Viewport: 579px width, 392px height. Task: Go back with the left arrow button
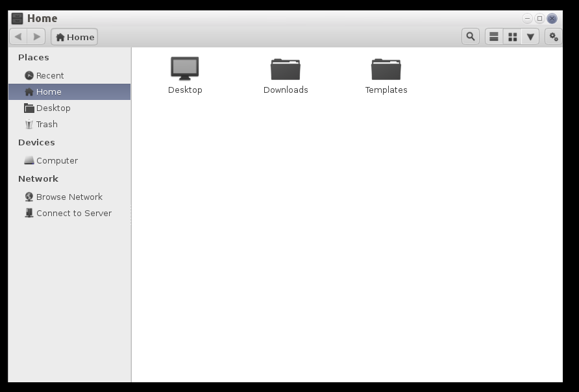(x=18, y=37)
